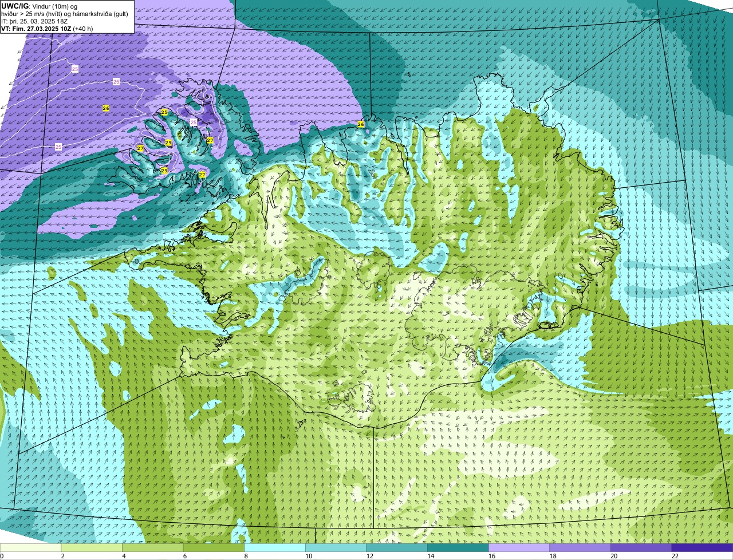Viewport: 733px width, 560px height.
Task: Click the 6–8 m/s olive green legend swatch
Action: pyautogui.click(x=214, y=548)
